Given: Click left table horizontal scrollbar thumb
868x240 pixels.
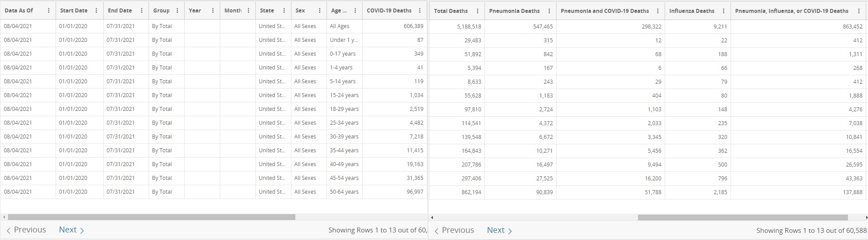Looking at the screenshot, I should pyautogui.click(x=152, y=217).
